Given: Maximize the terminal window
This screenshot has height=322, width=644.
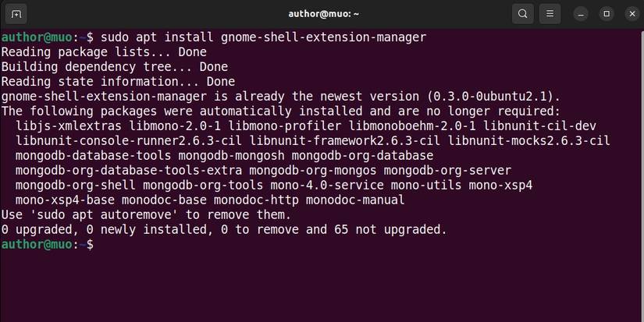Looking at the screenshot, I should click(606, 14).
